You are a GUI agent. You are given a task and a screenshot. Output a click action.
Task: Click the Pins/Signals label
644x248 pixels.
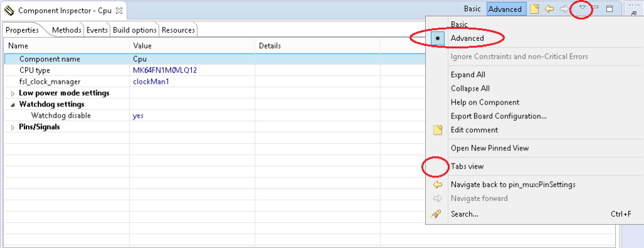[x=40, y=127]
